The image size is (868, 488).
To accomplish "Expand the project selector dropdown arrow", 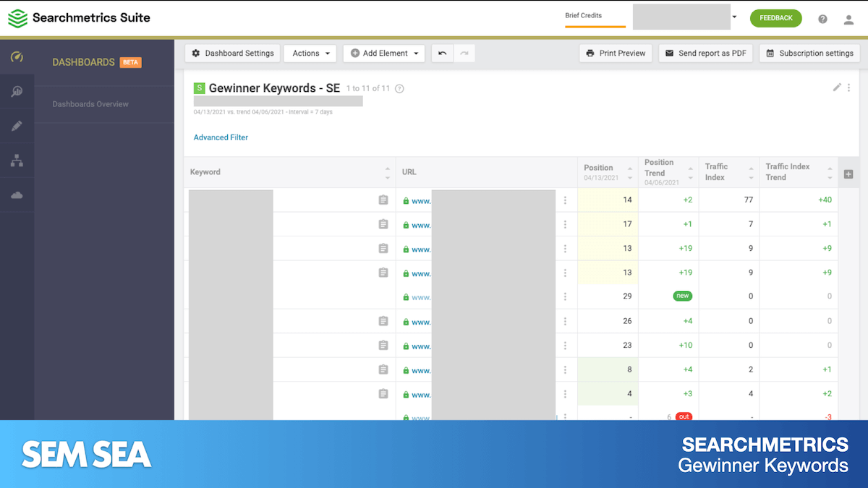I will click(x=734, y=17).
